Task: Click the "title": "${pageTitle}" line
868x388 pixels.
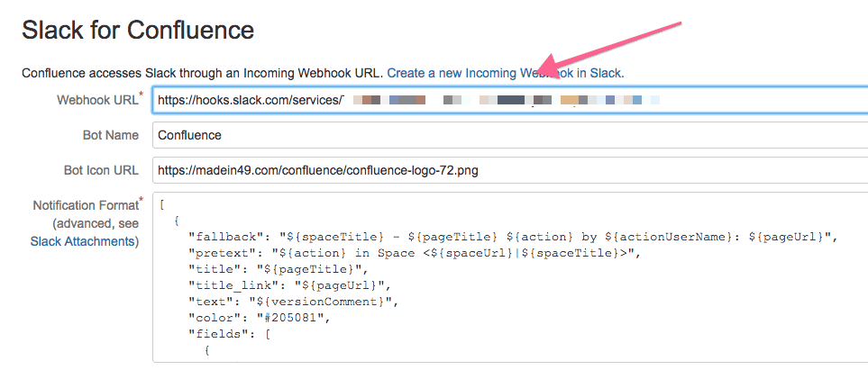Action: point(279,269)
